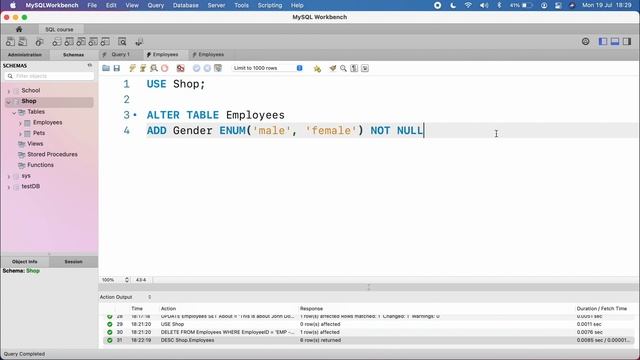Select the Views folder

[35, 144]
